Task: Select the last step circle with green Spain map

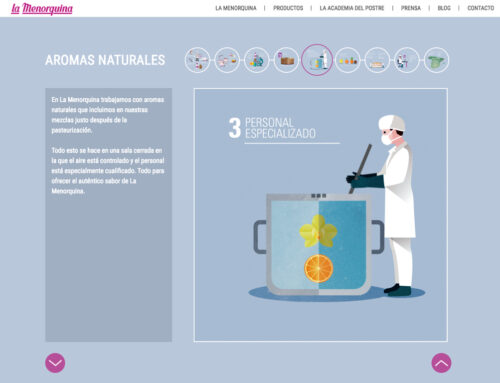Action: click(436, 60)
